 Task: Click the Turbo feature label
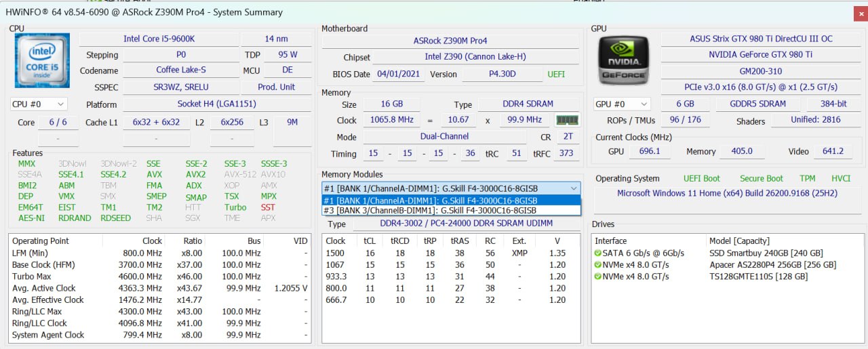(x=235, y=207)
